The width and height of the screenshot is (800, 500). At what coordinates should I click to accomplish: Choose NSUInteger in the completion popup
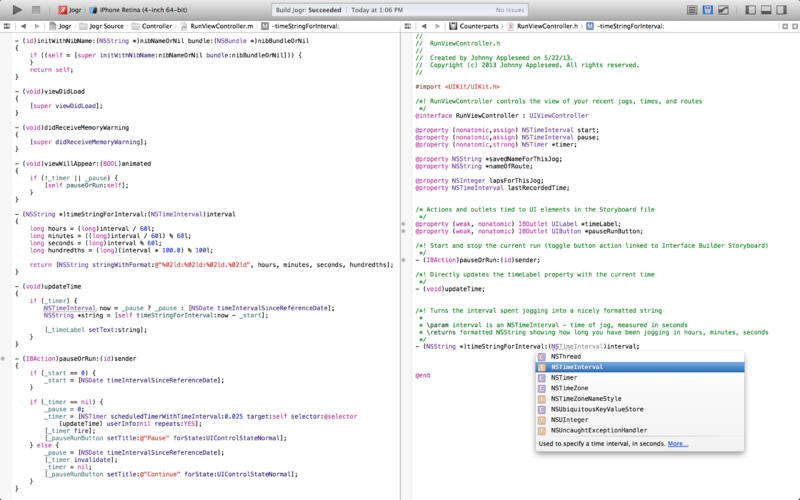pyautogui.click(x=568, y=420)
